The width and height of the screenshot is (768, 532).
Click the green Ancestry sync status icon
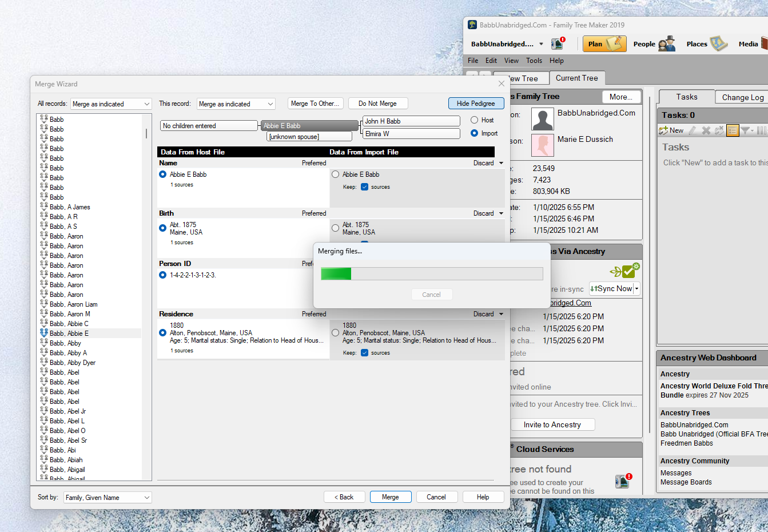click(626, 270)
